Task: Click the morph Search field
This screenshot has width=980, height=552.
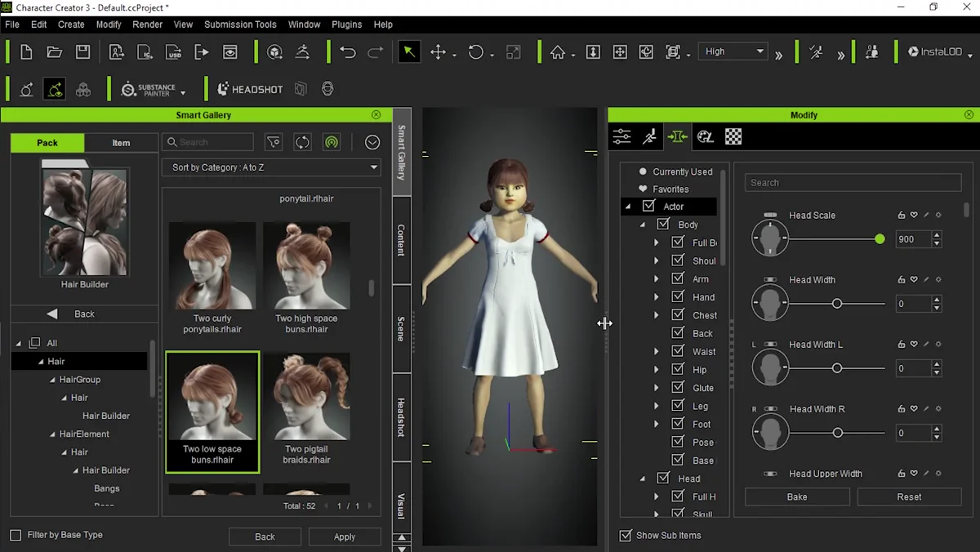Action: click(x=853, y=183)
